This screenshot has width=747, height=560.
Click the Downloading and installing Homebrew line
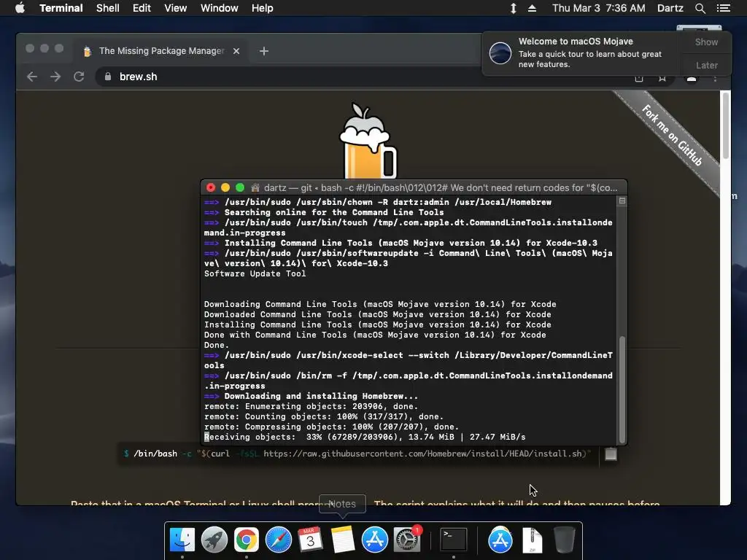[x=311, y=396]
